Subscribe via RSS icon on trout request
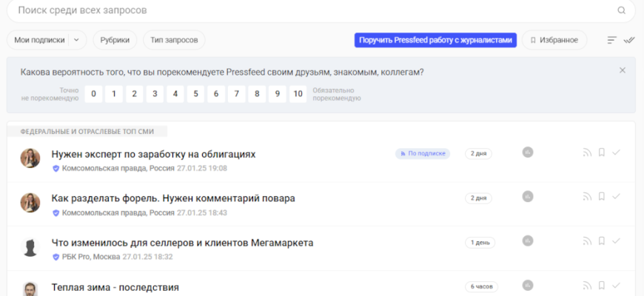 click(587, 197)
